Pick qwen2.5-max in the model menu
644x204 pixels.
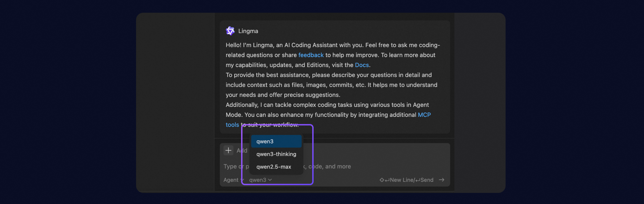click(274, 167)
